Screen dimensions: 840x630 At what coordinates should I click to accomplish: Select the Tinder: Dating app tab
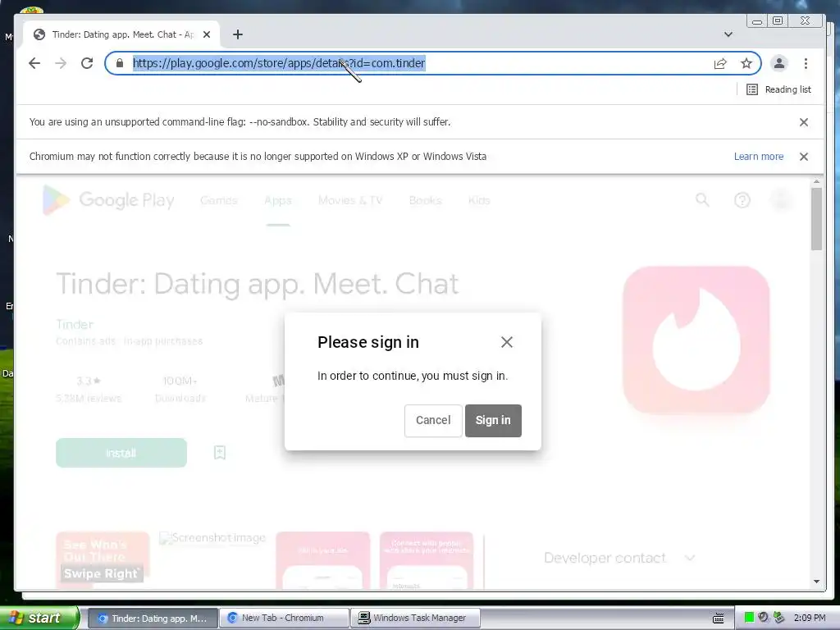tap(122, 34)
